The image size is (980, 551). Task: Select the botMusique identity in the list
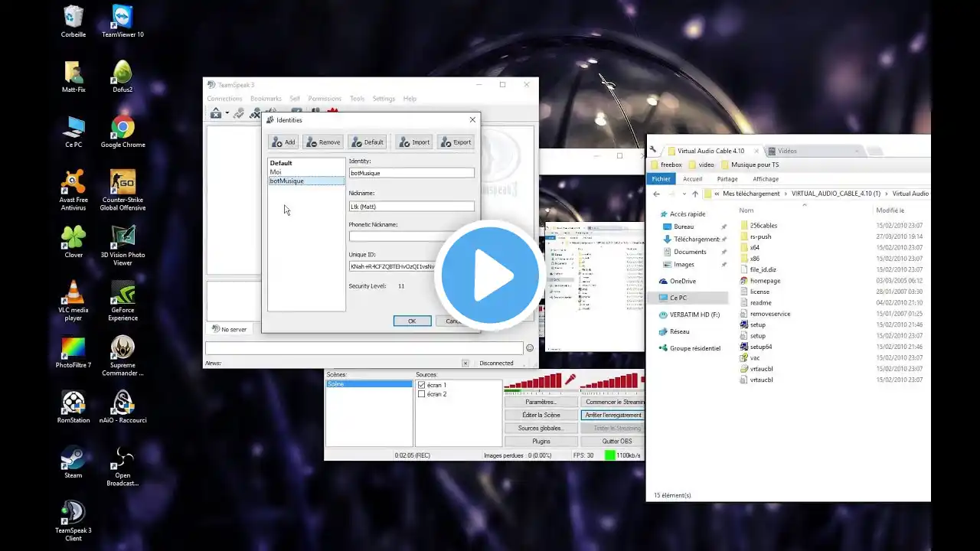coord(306,181)
